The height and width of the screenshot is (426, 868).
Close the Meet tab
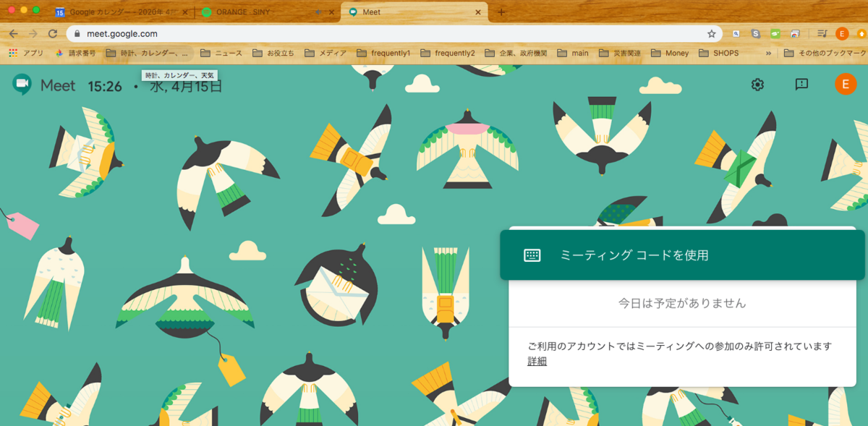point(478,12)
